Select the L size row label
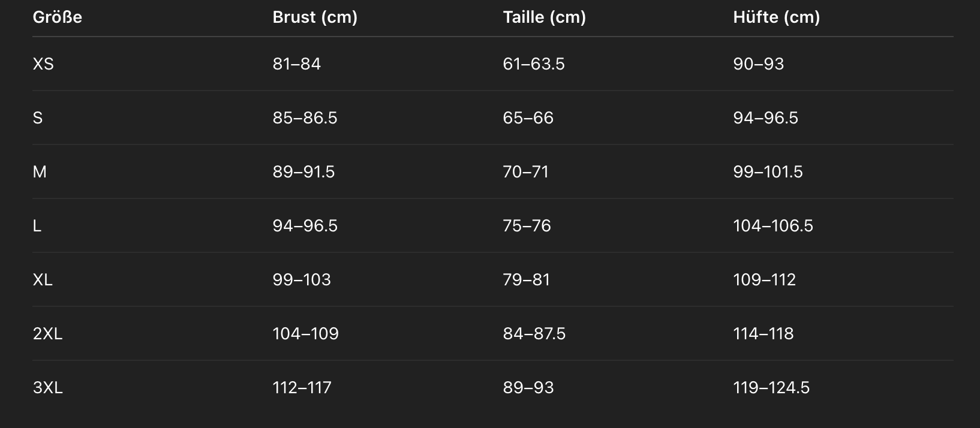 pyautogui.click(x=37, y=226)
